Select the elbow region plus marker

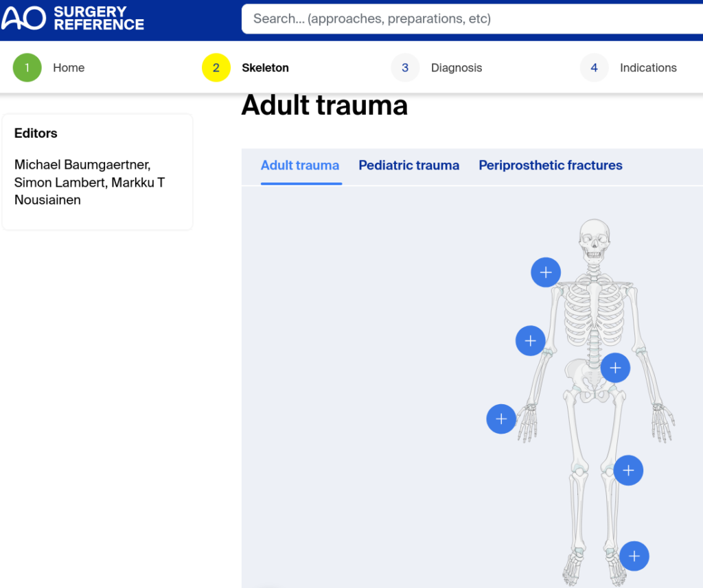[530, 340]
